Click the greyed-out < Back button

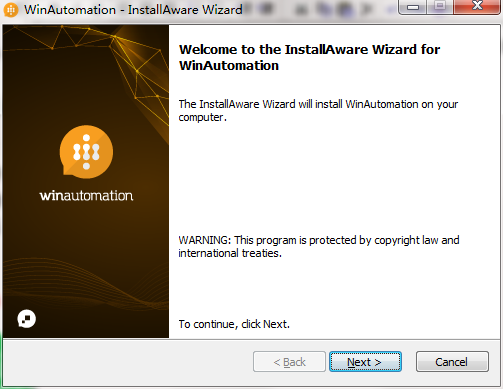(x=289, y=362)
